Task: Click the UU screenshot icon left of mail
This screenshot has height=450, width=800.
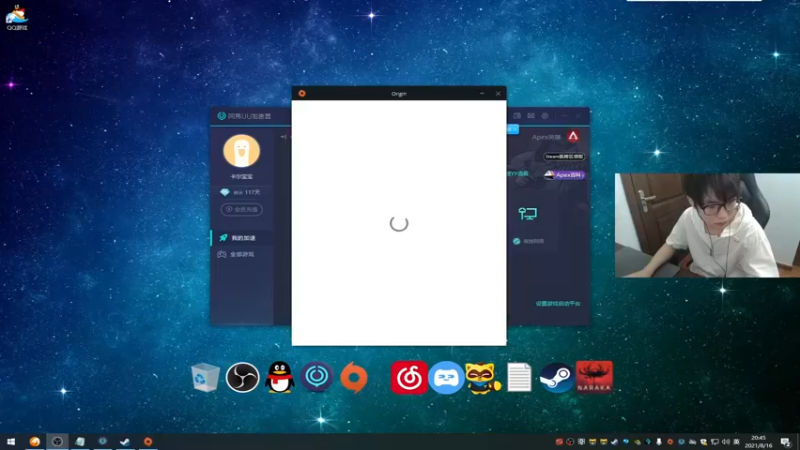Action: pyautogui.click(x=517, y=116)
